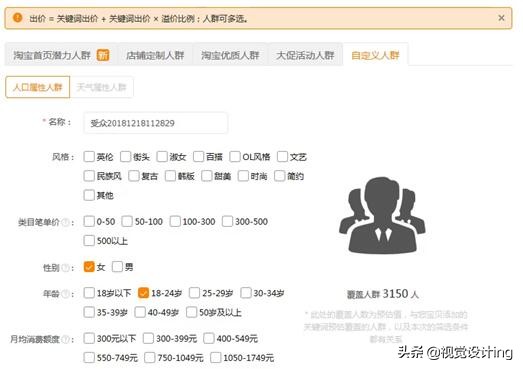The height and width of the screenshot is (369, 523).
Task: Check the 30-34岁 age checkbox
Action: 246,293
